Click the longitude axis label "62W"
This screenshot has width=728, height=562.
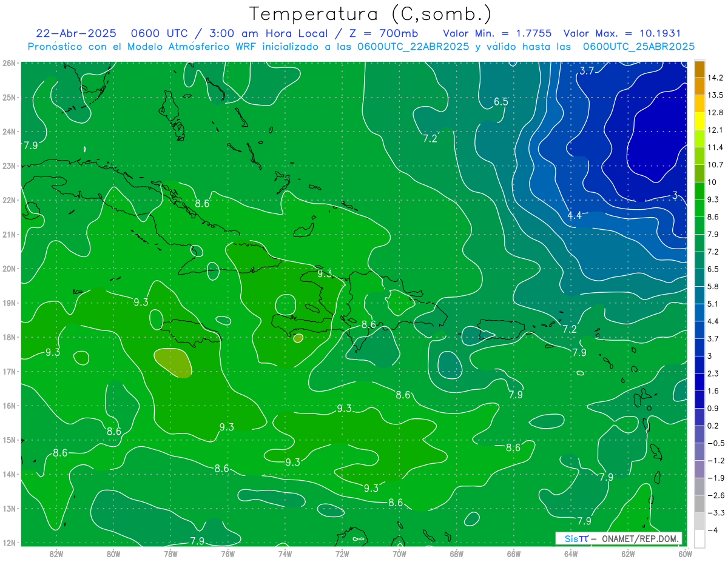click(x=628, y=554)
